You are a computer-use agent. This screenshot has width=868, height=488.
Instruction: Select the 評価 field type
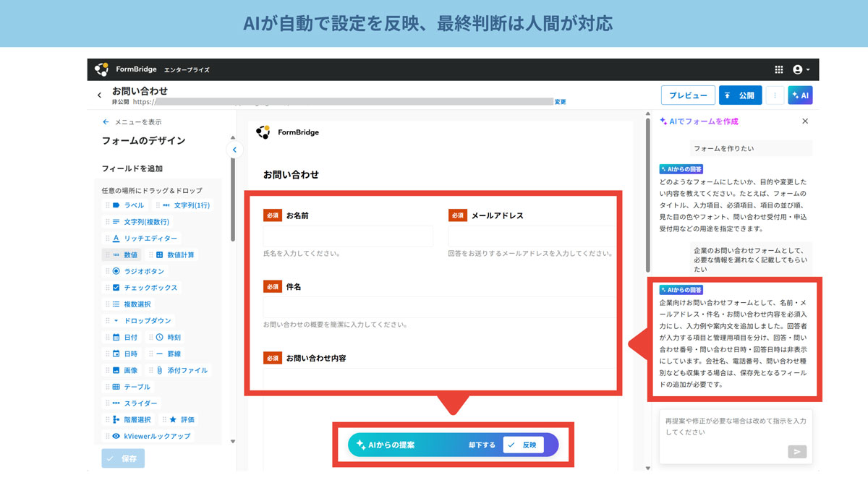point(179,419)
